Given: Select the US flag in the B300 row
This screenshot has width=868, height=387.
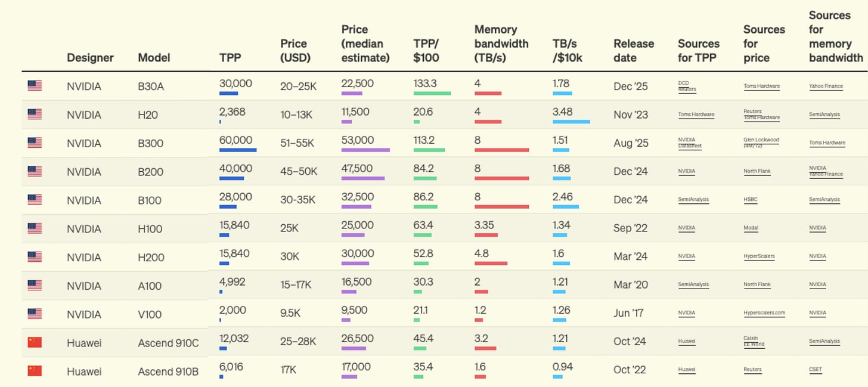Looking at the screenshot, I should coord(35,143).
